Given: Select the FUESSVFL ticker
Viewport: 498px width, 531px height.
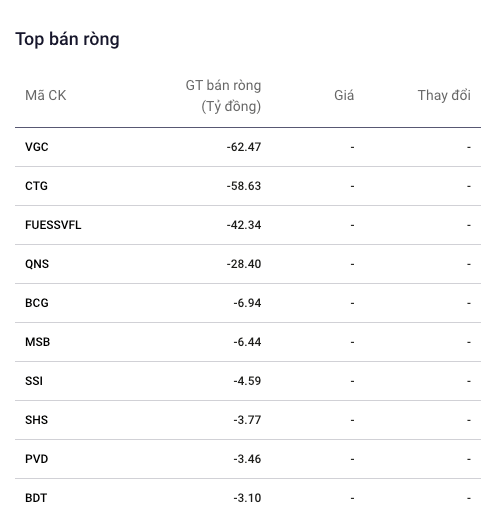Looking at the screenshot, I should [53, 225].
